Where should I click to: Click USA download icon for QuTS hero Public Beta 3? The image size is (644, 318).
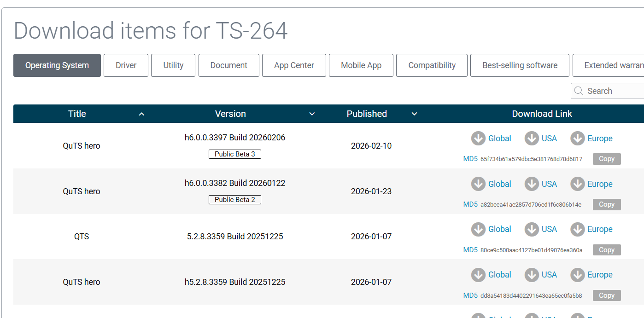[x=532, y=139]
